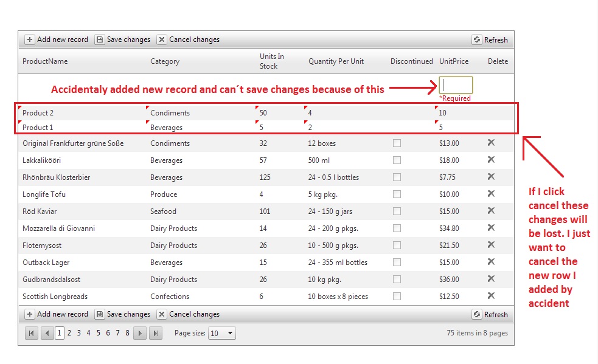Viewport: 598px width, 364px height.
Task: Go to previous page of pager
Action: click(x=47, y=333)
